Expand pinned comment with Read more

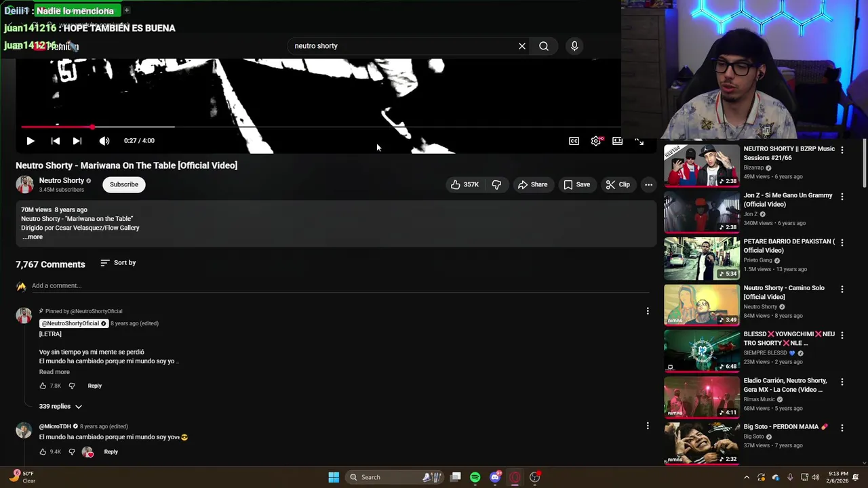coord(54,372)
